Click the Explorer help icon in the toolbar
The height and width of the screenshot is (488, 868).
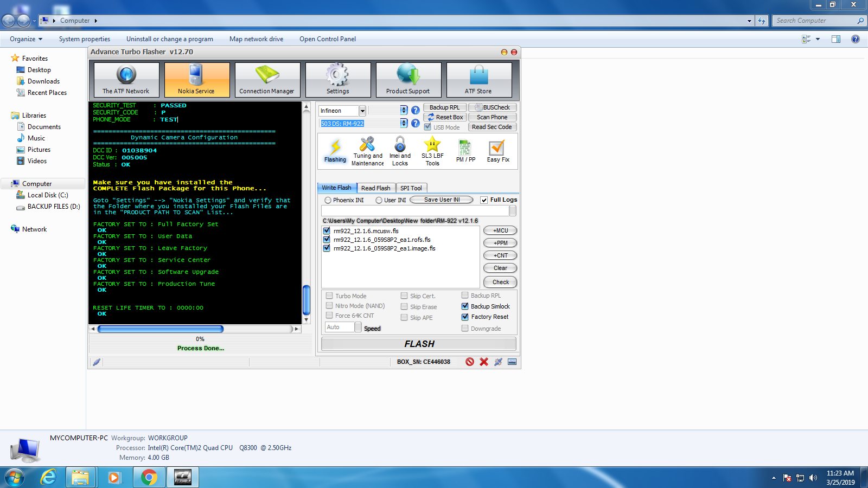tap(856, 39)
